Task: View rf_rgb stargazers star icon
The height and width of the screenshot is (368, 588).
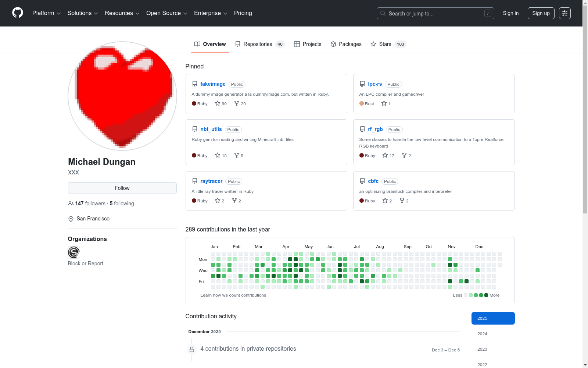Action: click(385, 155)
